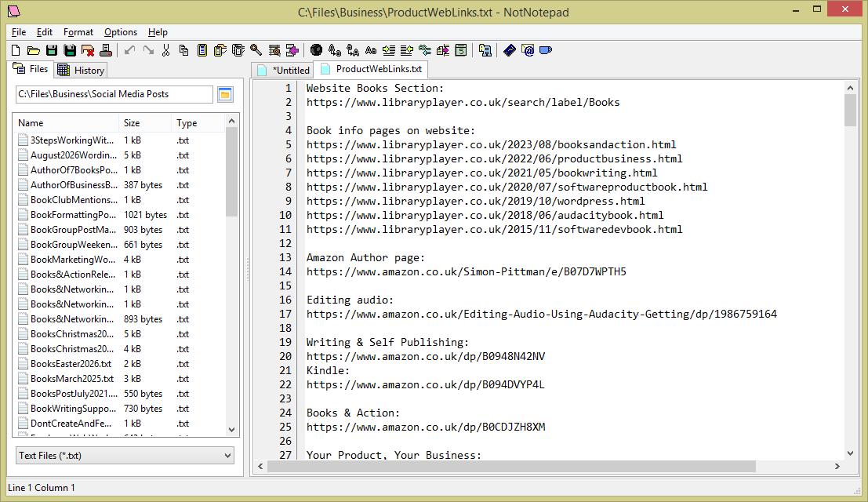Click the 'Website Books Section:' line

[x=375, y=88]
